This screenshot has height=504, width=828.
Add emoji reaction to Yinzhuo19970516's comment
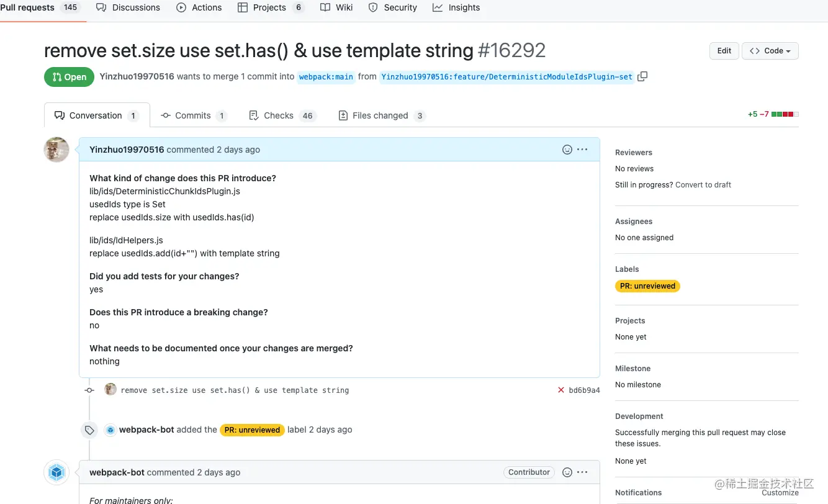click(567, 150)
